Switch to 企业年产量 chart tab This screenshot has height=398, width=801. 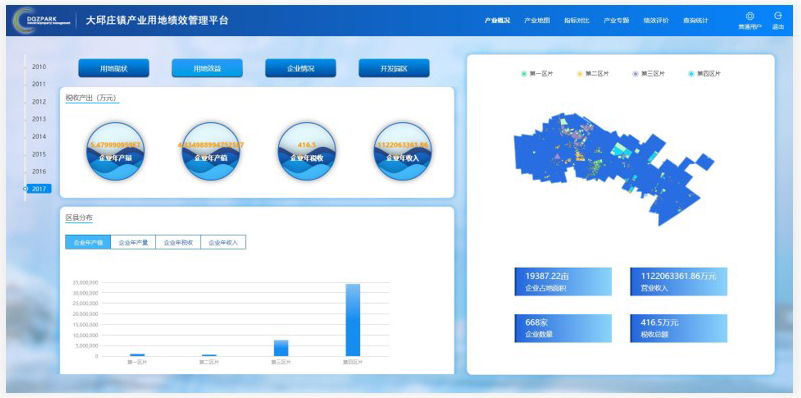pyautogui.click(x=133, y=243)
